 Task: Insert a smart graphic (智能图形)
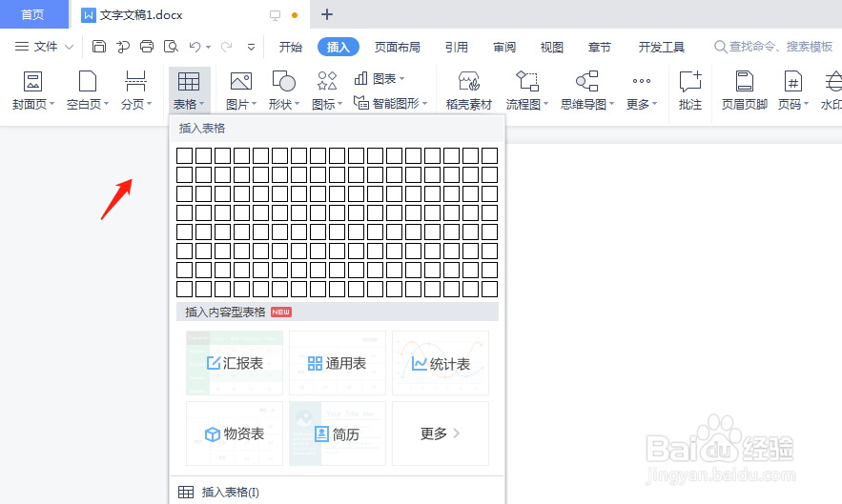coord(390,103)
